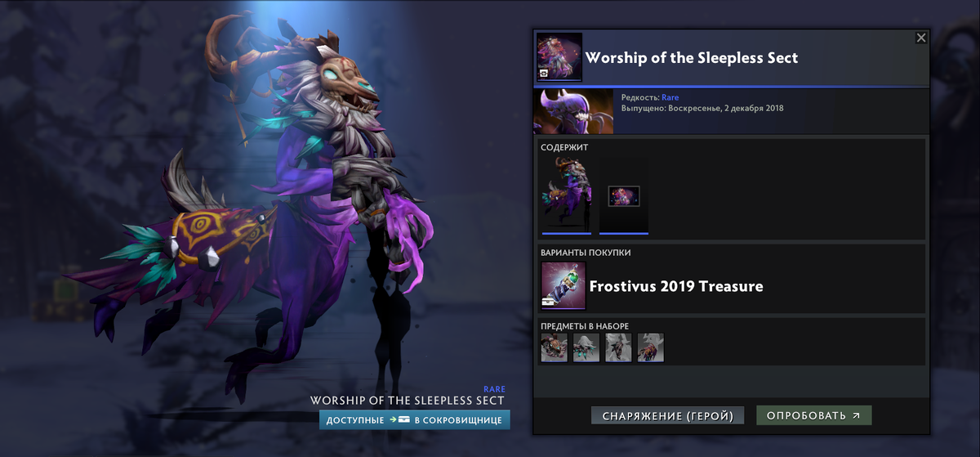Screen dimensions: 980x457
Task: Select the skull head item in the set
Action: coord(554,347)
